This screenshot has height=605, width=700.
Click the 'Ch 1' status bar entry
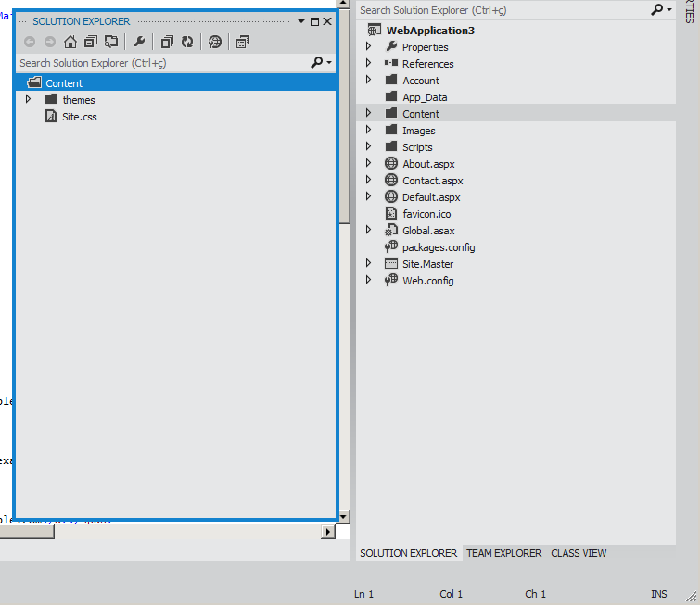(x=535, y=594)
